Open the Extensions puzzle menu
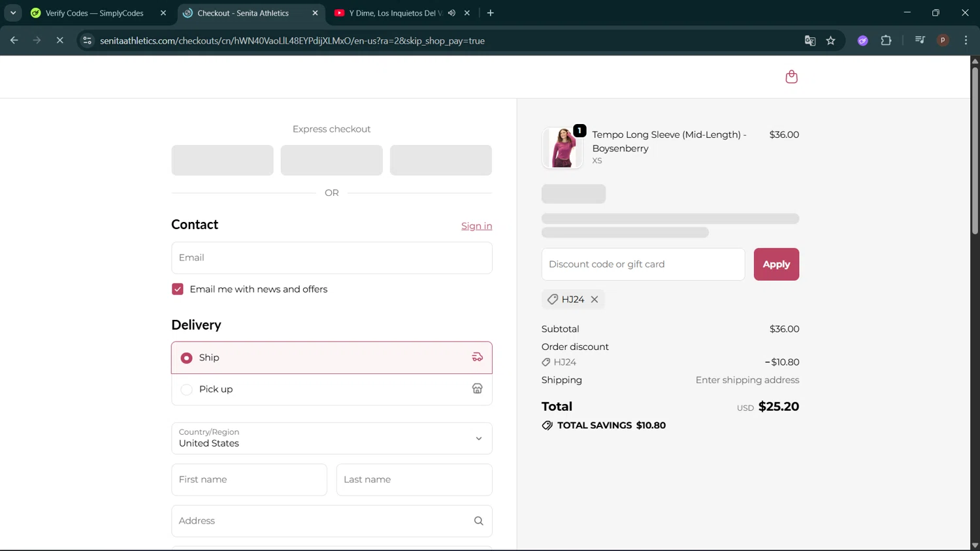The height and width of the screenshot is (551, 980). tap(886, 40)
